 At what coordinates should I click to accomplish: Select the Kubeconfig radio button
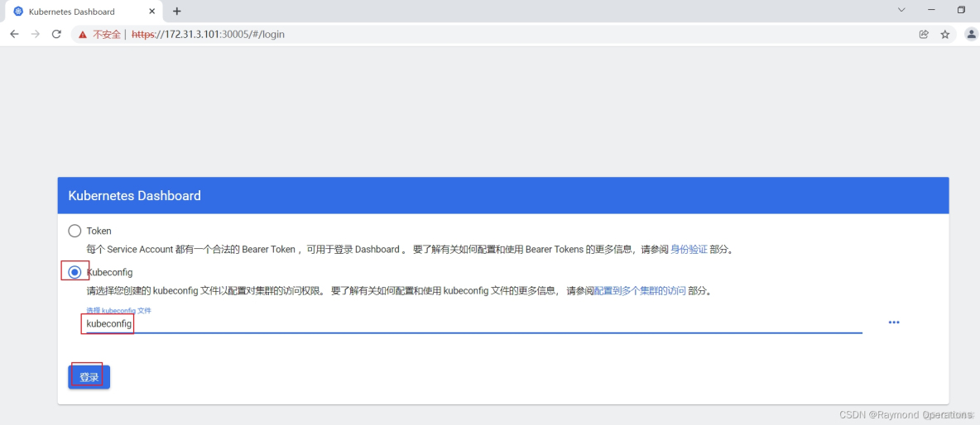(74, 272)
